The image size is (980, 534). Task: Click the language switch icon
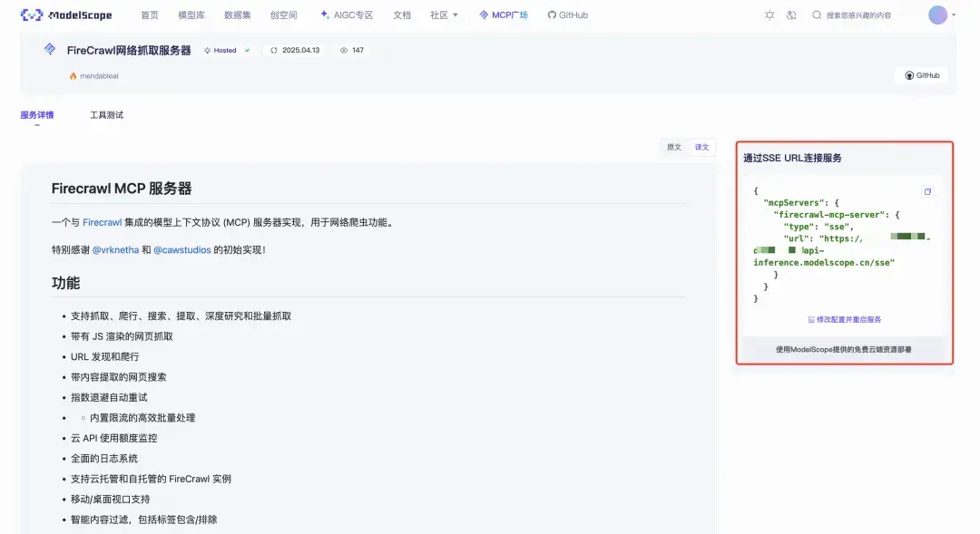pos(791,15)
